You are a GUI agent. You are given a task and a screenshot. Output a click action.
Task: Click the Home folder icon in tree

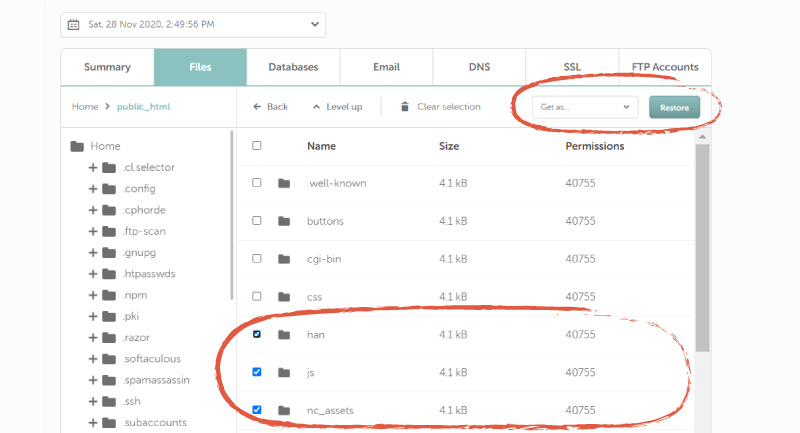click(x=77, y=146)
